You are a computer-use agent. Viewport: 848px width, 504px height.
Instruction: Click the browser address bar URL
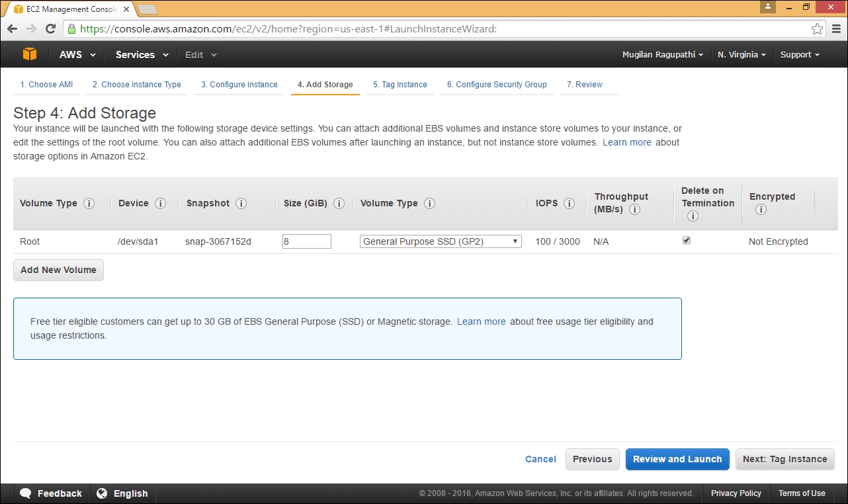pyautogui.click(x=288, y=29)
